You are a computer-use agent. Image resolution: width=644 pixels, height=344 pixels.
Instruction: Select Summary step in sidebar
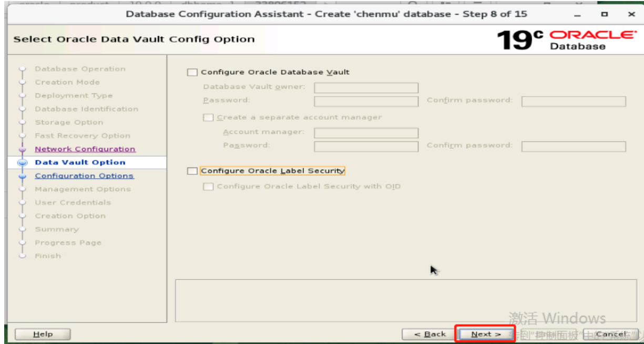pyautogui.click(x=57, y=230)
